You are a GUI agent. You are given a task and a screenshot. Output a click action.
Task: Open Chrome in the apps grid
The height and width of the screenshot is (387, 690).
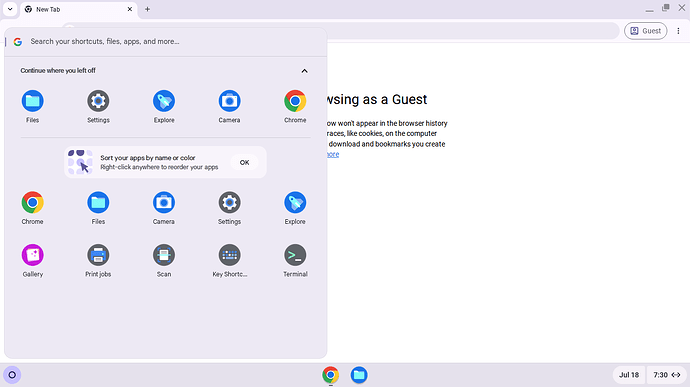(x=33, y=208)
